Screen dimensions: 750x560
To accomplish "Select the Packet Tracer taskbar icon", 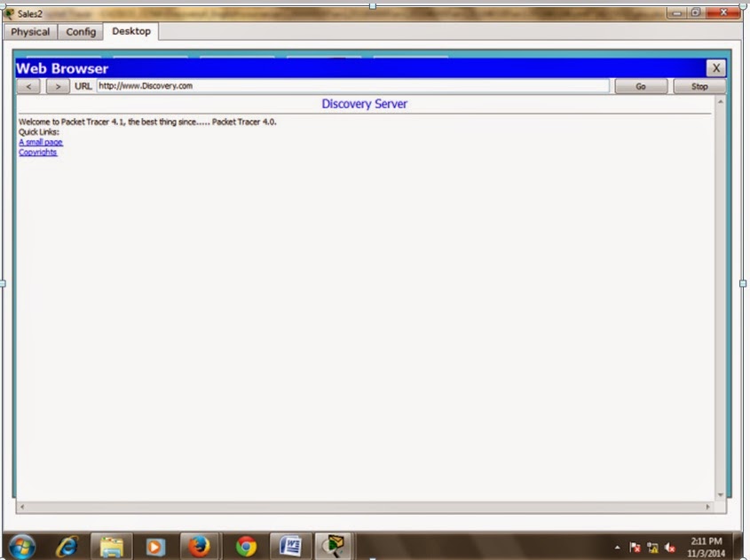I will point(334,546).
